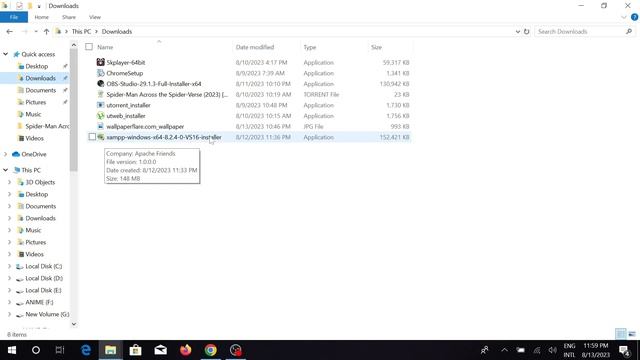640x360 pixels.
Task: Launch Microsoft Edge from taskbar
Action: point(86,350)
